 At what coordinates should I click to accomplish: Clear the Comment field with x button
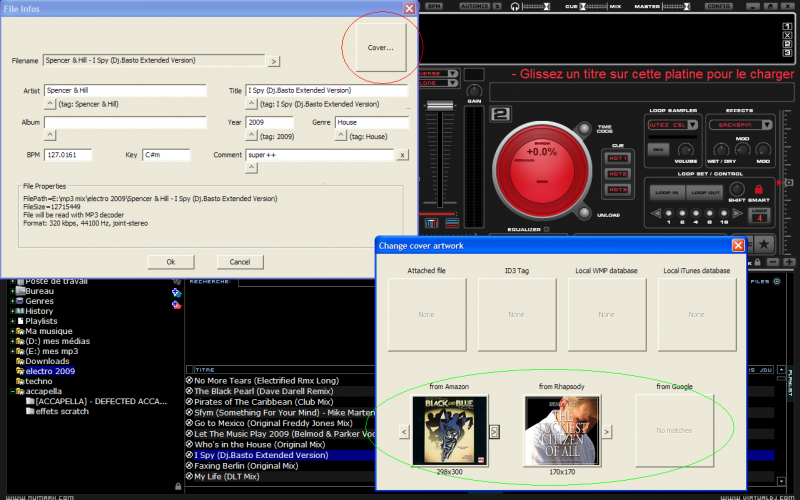[x=402, y=155]
